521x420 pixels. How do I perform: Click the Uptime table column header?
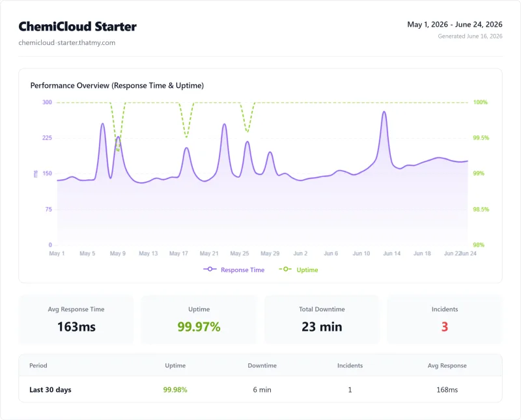(175, 365)
